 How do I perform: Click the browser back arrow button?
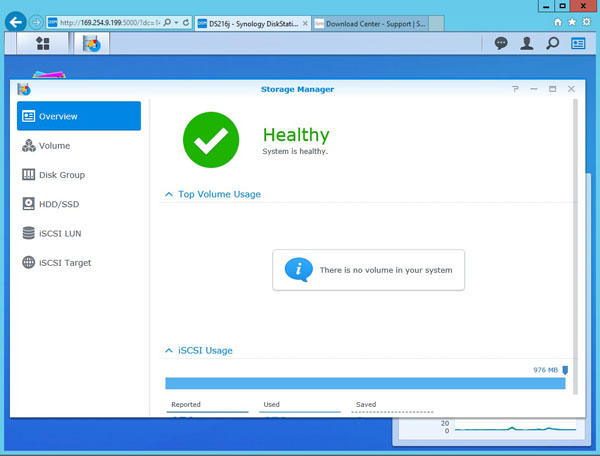(16, 22)
